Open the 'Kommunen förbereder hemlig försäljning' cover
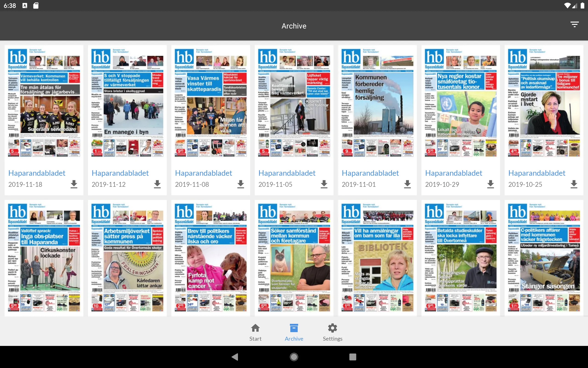This screenshot has height=368, width=588. [377, 103]
